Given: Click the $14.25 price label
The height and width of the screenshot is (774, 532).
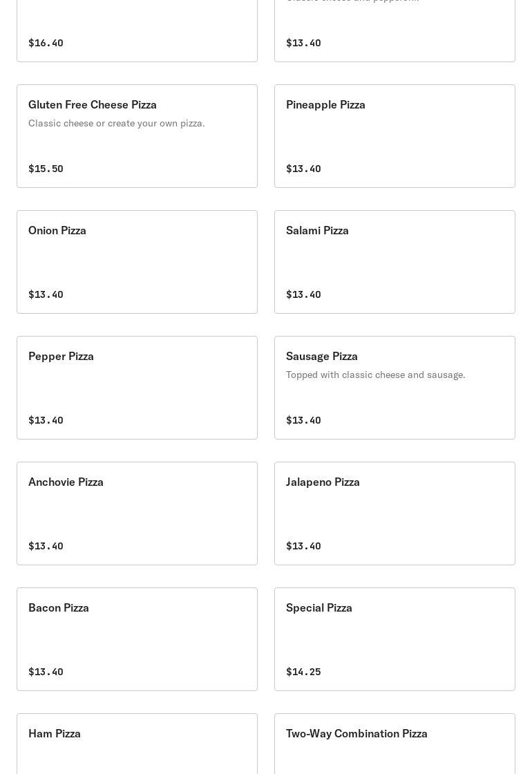Looking at the screenshot, I should [x=303, y=672].
